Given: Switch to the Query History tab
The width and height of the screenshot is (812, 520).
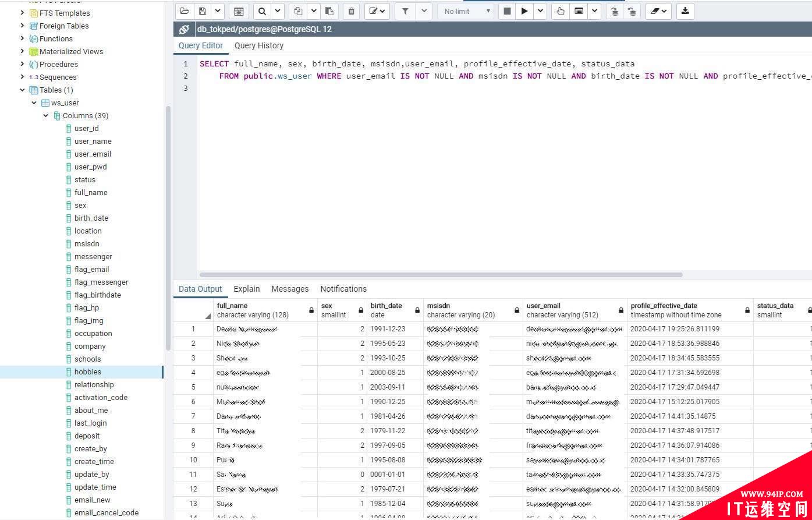Looking at the screenshot, I should 259,45.
